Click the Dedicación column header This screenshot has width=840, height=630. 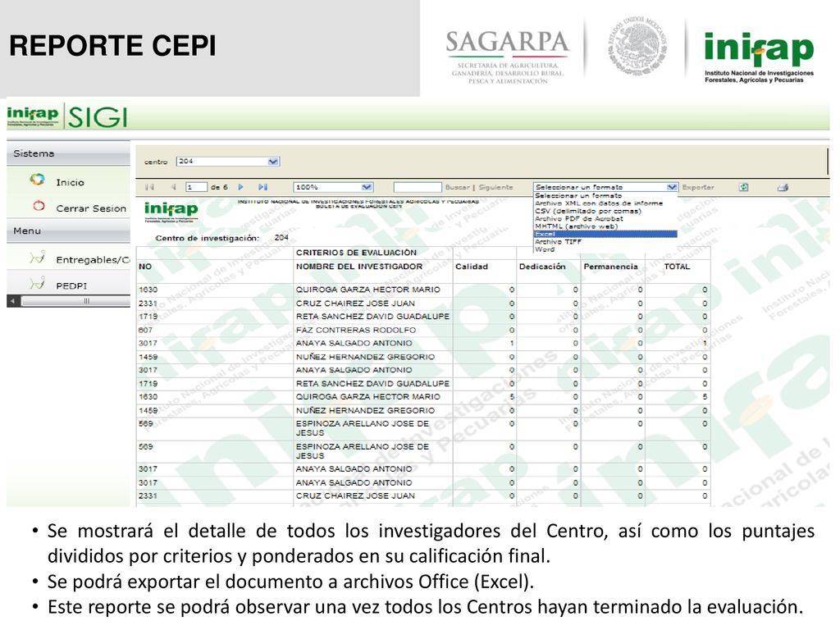point(542,267)
